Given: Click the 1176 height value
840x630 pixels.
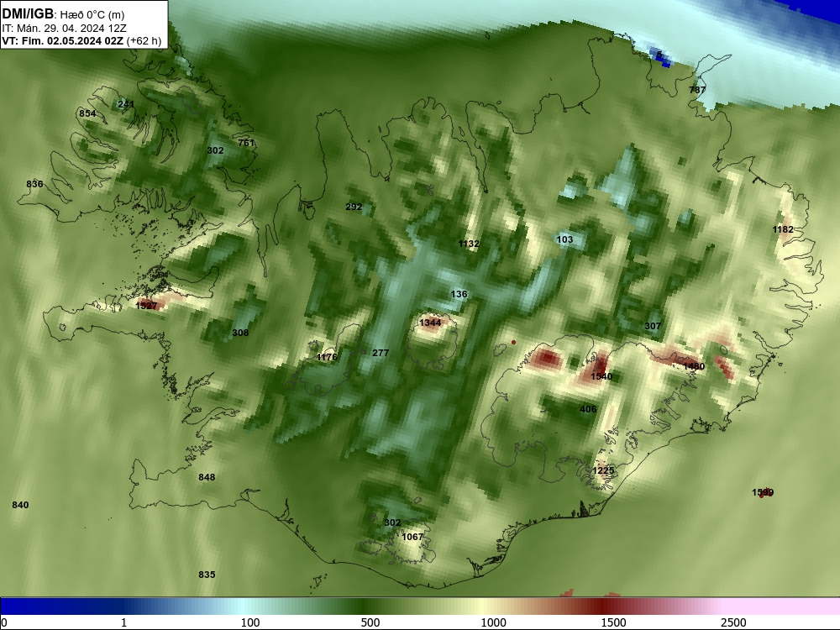Looking at the screenshot, I should coord(327,357).
